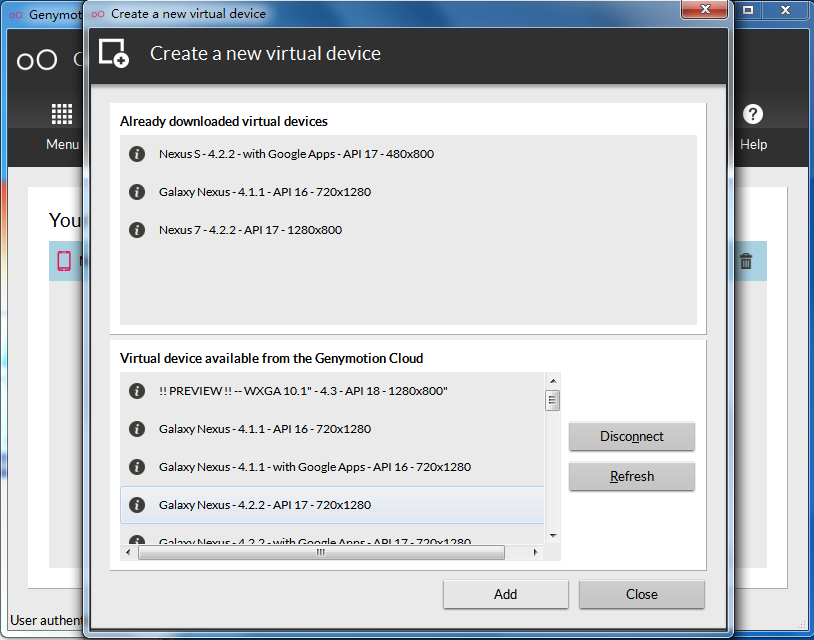Viewport: 814px width, 640px height.
Task: Select PREVIEW WXGA 10.1" 4.3 API 18 row
Action: (x=332, y=391)
